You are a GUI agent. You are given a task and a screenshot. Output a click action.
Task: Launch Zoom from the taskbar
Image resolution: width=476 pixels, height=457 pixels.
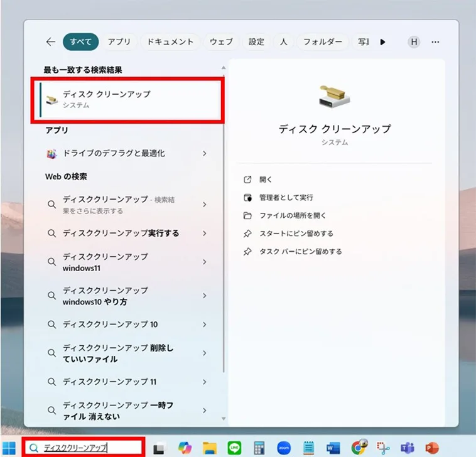point(284,448)
